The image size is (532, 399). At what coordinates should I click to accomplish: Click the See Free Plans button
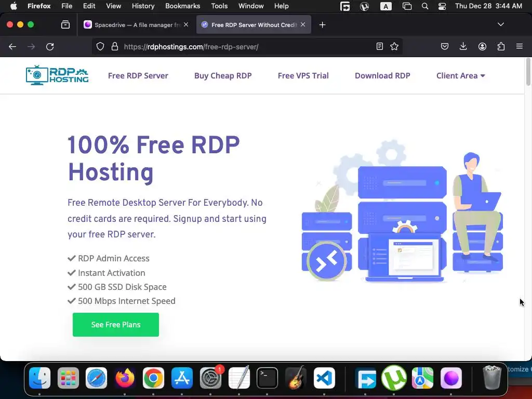pyautogui.click(x=116, y=325)
